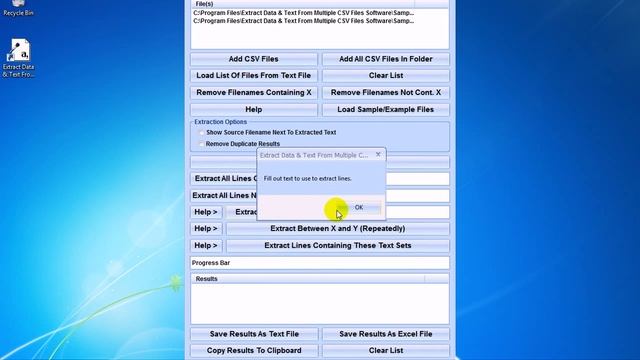This screenshot has width=640, height=360.
Task: Toggle Remove Duplicate Results checkbox
Action: tap(201, 144)
